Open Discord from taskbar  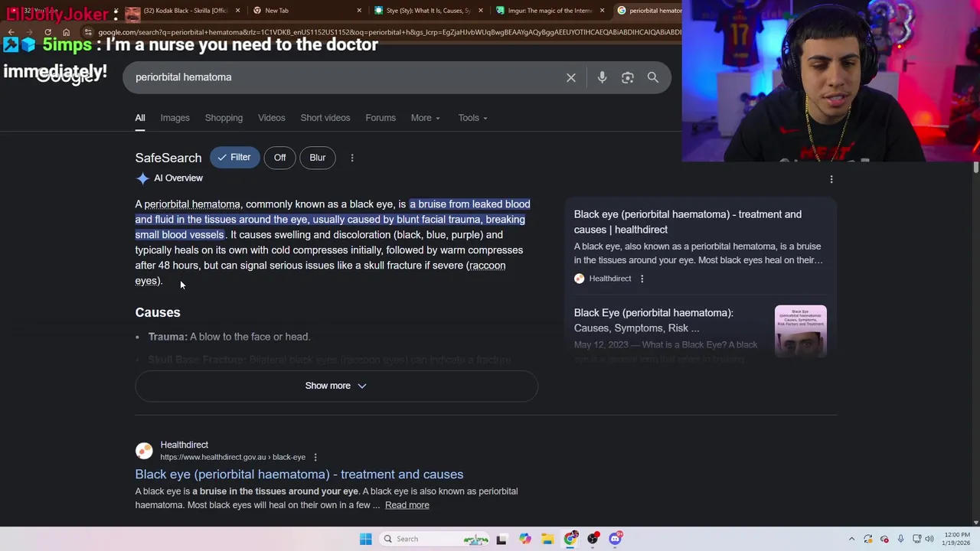616,539
